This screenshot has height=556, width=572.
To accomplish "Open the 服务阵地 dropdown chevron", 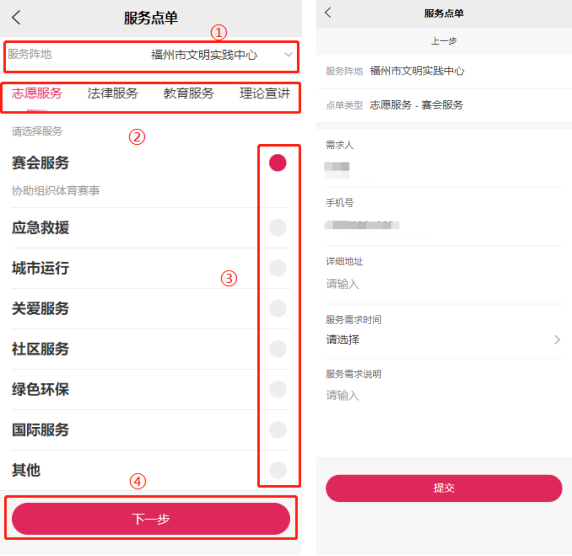I will (x=288, y=55).
